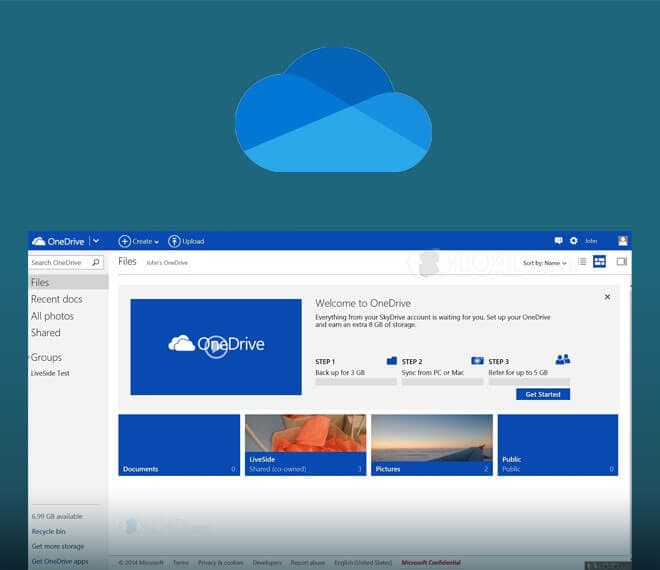The height and width of the screenshot is (570, 660).
Task: Open the Developers footer link
Action: tap(267, 562)
